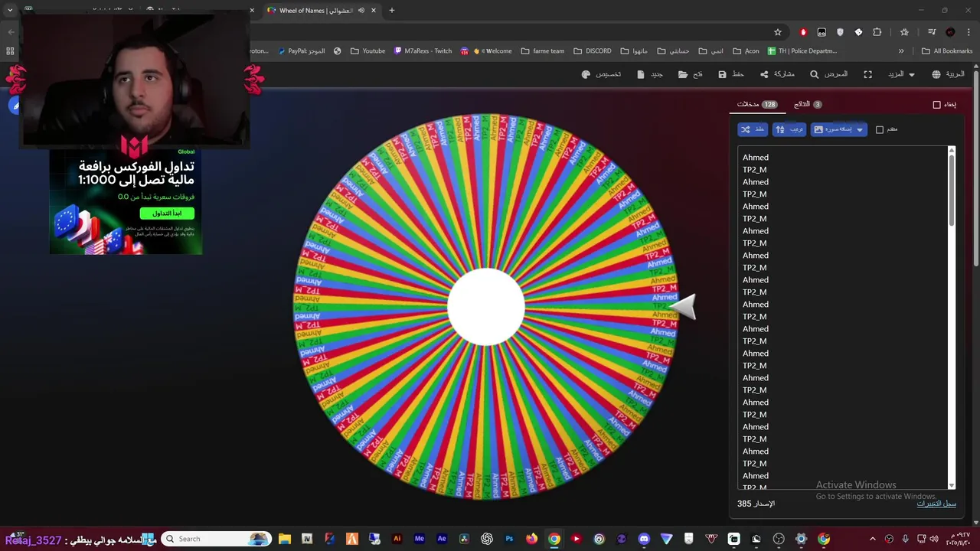The height and width of the screenshot is (551, 980).
Task: Switch to the النتائج results tab
Action: click(x=808, y=104)
